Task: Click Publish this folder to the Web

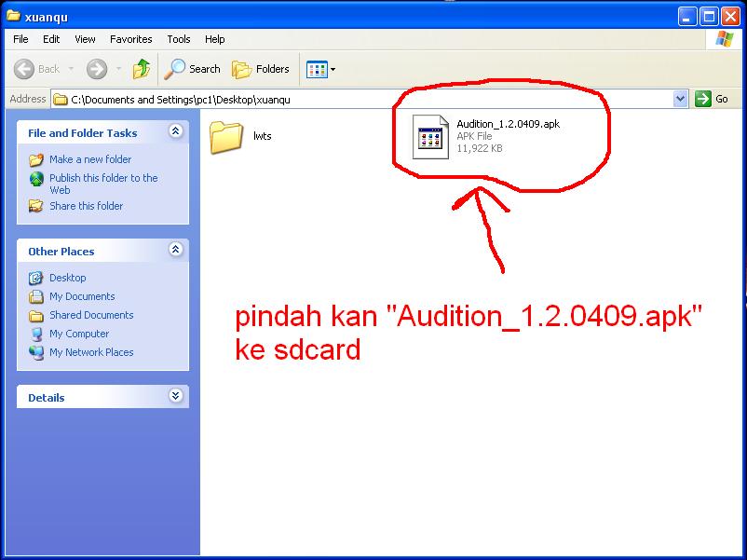Action: 103,184
